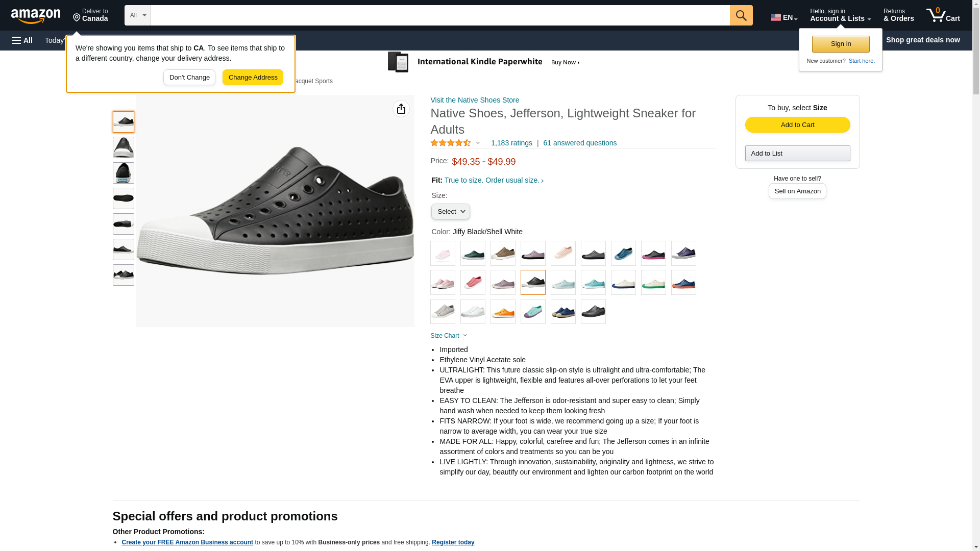Go to Amazon home via logo
The height and width of the screenshot is (551, 980).
coord(36,16)
